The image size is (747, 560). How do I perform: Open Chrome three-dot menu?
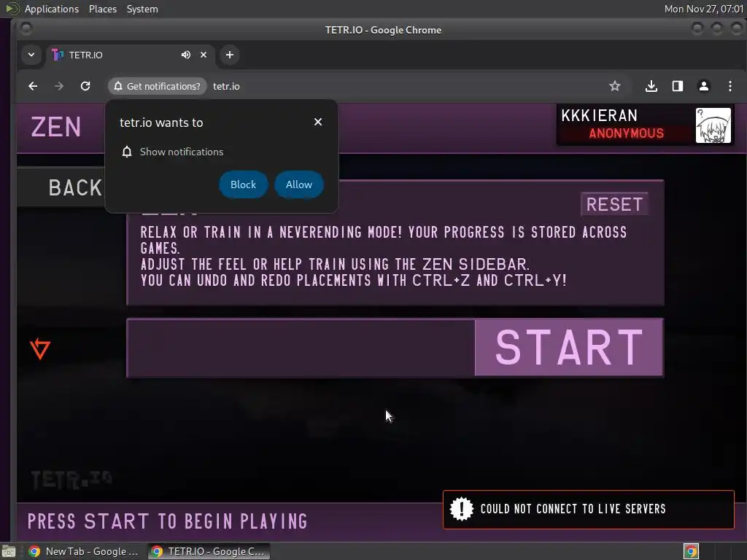(729, 86)
